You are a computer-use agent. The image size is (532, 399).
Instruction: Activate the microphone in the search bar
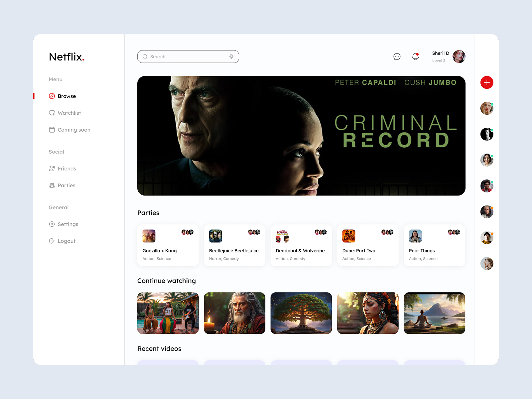pyautogui.click(x=231, y=57)
